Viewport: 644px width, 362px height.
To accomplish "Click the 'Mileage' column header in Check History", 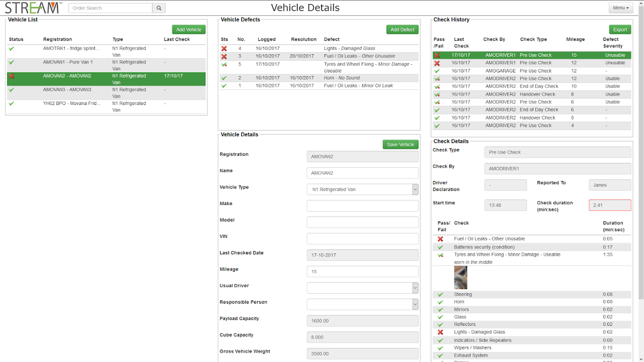I will coord(575,39).
